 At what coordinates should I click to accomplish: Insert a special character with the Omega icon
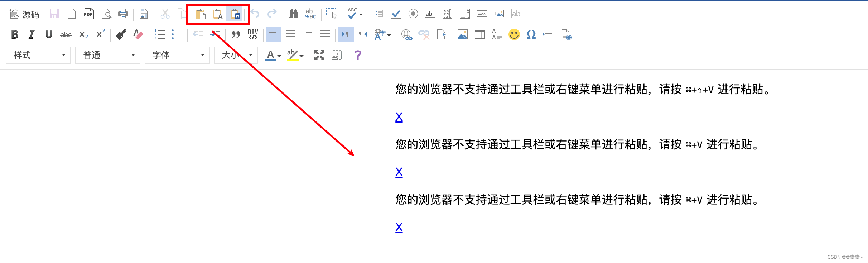click(531, 34)
